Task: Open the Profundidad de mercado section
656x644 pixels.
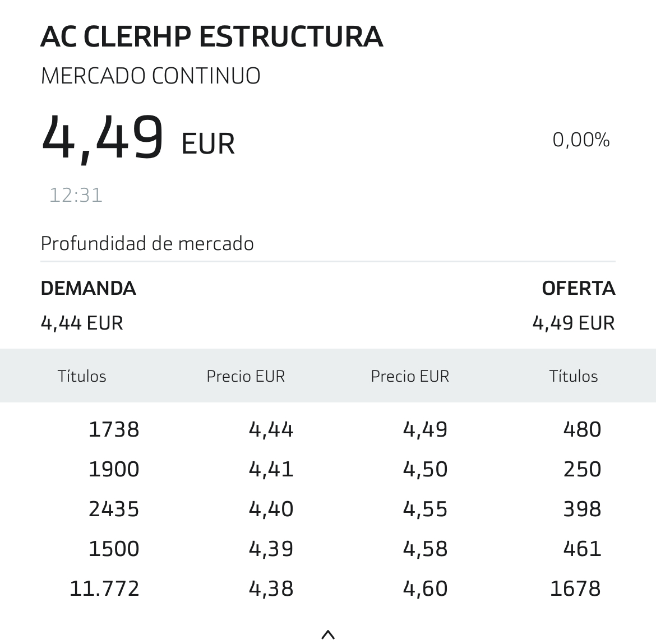Action: (x=147, y=243)
